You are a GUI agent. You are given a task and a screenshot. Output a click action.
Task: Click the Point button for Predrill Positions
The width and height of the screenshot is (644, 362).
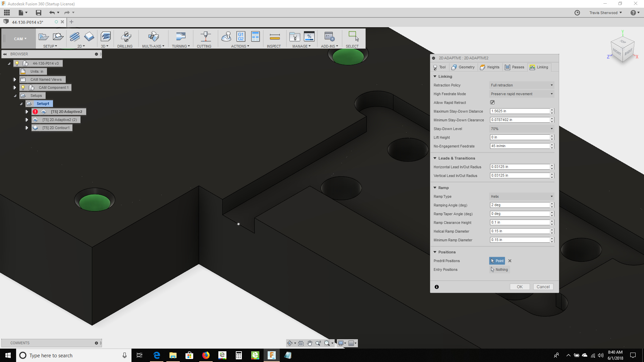(x=497, y=261)
